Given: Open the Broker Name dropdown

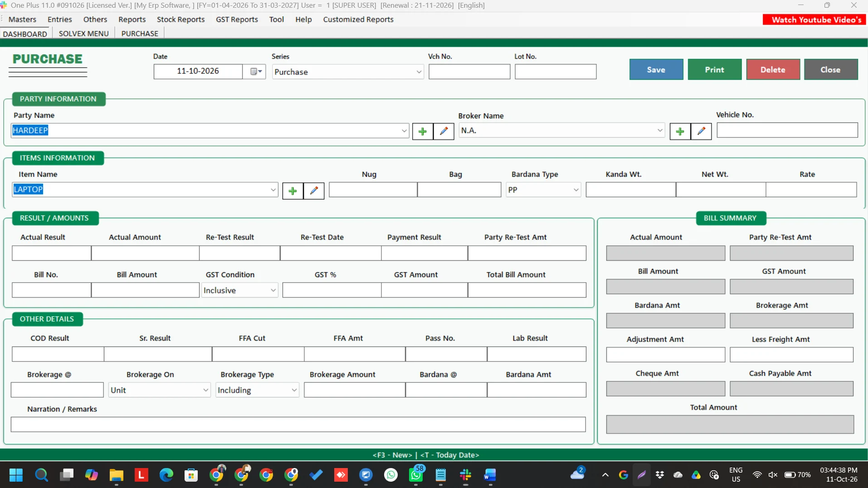Looking at the screenshot, I should [x=659, y=131].
